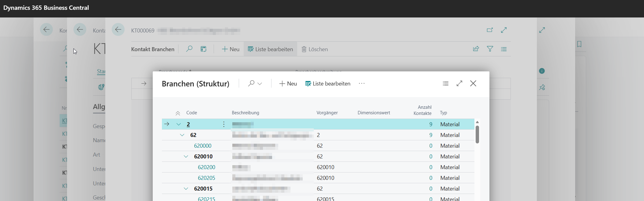Go back from the KT000069 page
The height and width of the screenshot is (201, 644).
tap(118, 30)
